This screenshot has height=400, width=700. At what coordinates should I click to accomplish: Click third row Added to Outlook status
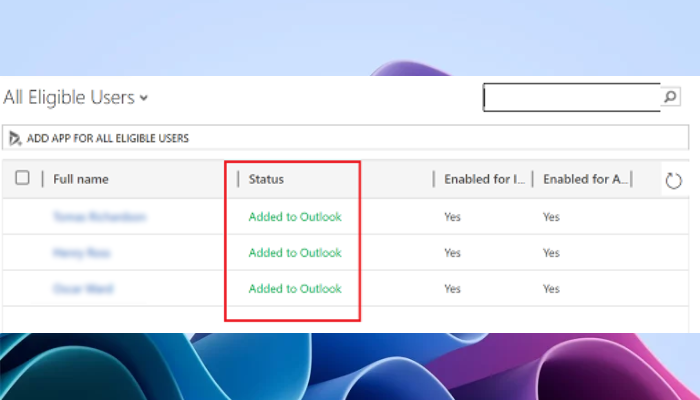tap(295, 288)
